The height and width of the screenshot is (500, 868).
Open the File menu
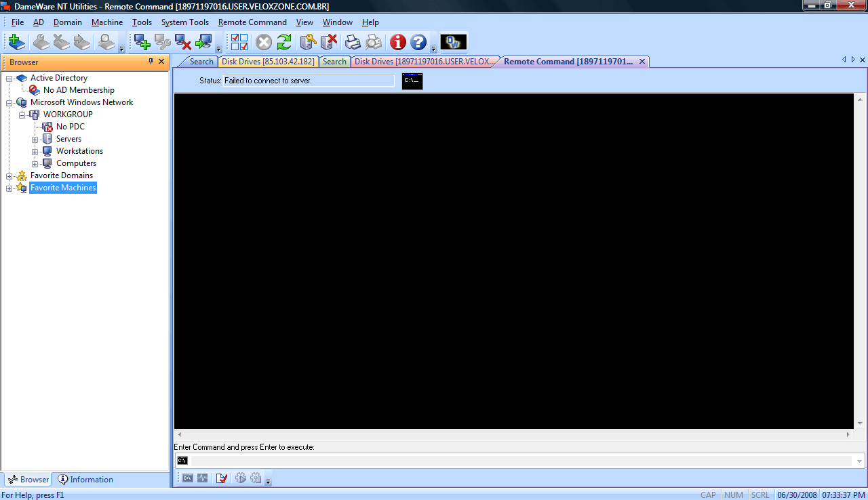coord(18,22)
